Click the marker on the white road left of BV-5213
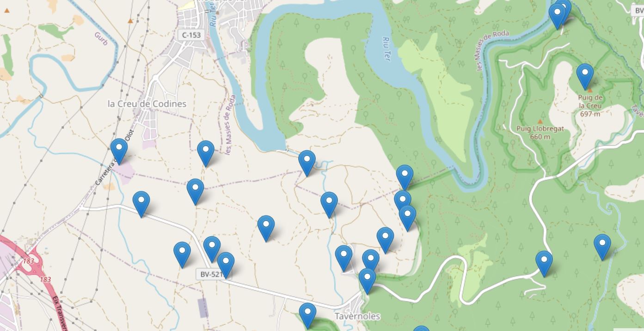The width and height of the screenshot is (644, 331). (x=141, y=204)
